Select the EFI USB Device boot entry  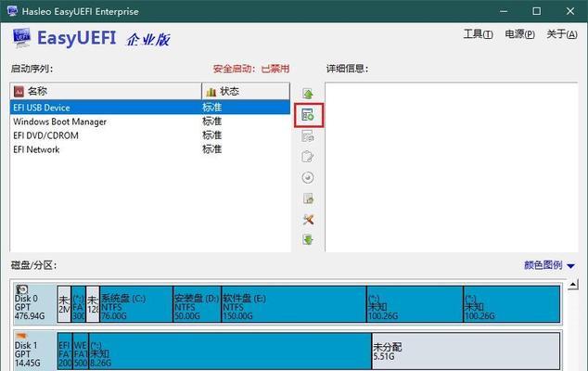pos(150,108)
